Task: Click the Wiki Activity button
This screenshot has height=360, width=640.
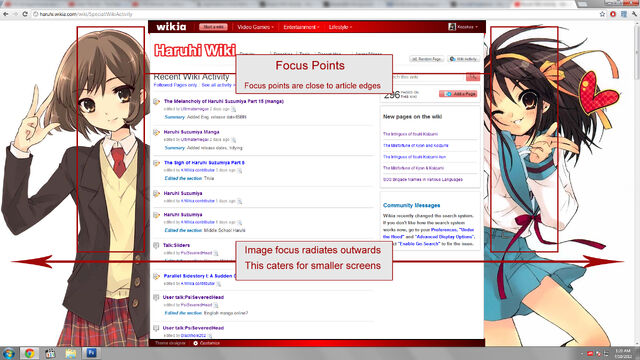Action: pyautogui.click(x=463, y=59)
